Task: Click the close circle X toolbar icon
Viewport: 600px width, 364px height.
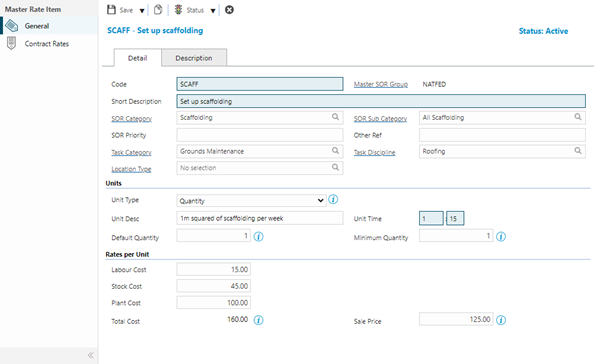Action: (229, 10)
